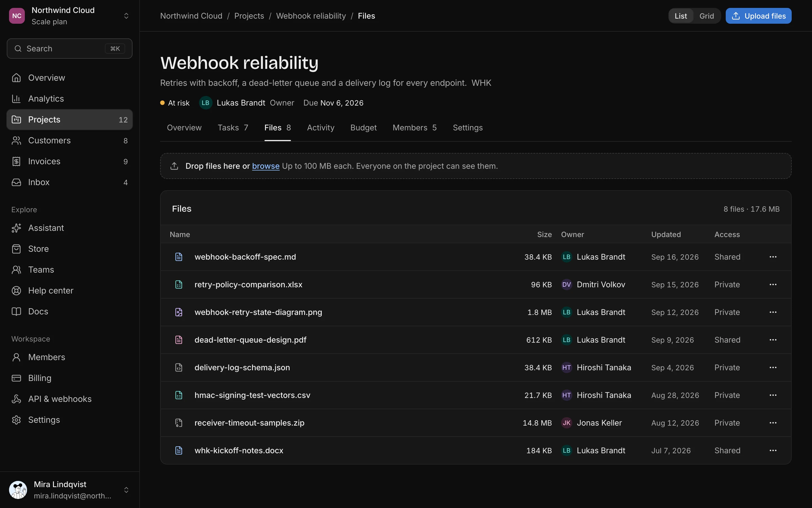
Task: Switch the file view to List
Action: [680, 16]
